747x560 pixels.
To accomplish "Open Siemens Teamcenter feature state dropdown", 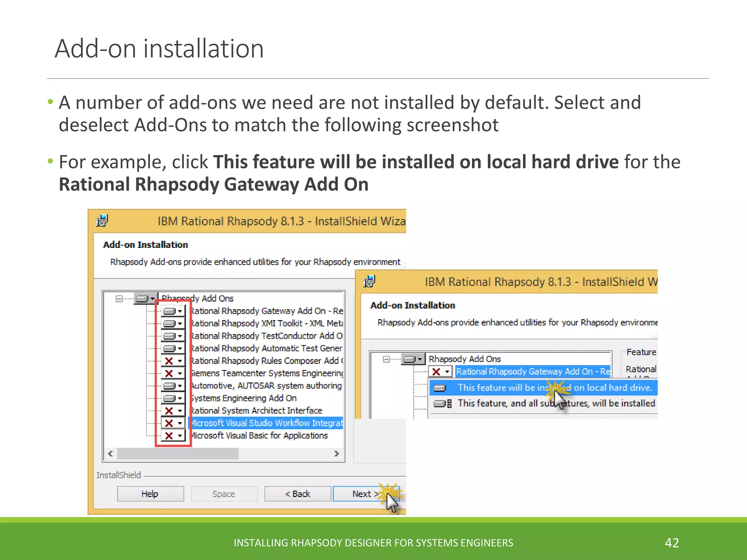I will pos(173,373).
